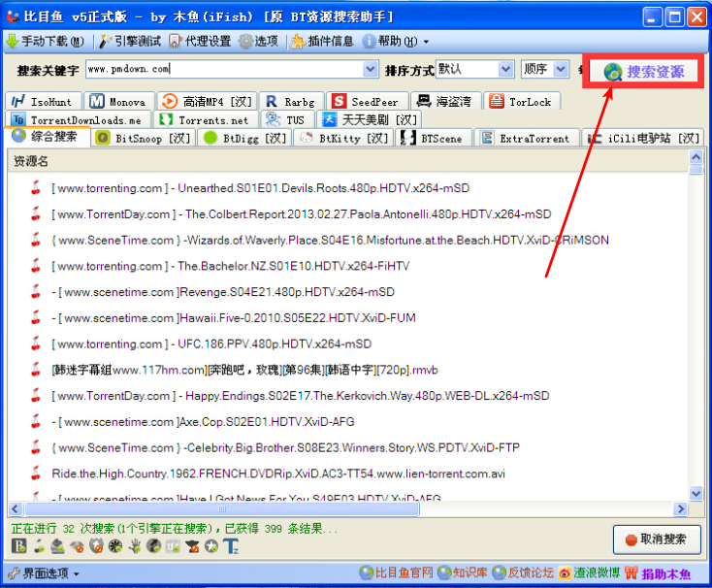Click the cherry engine status icon

[x=39, y=545]
